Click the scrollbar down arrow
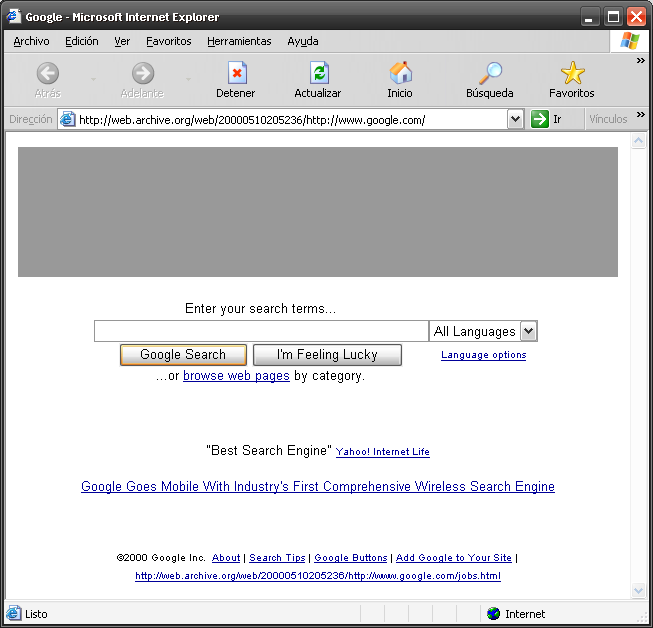This screenshot has height=628, width=653. point(638,590)
